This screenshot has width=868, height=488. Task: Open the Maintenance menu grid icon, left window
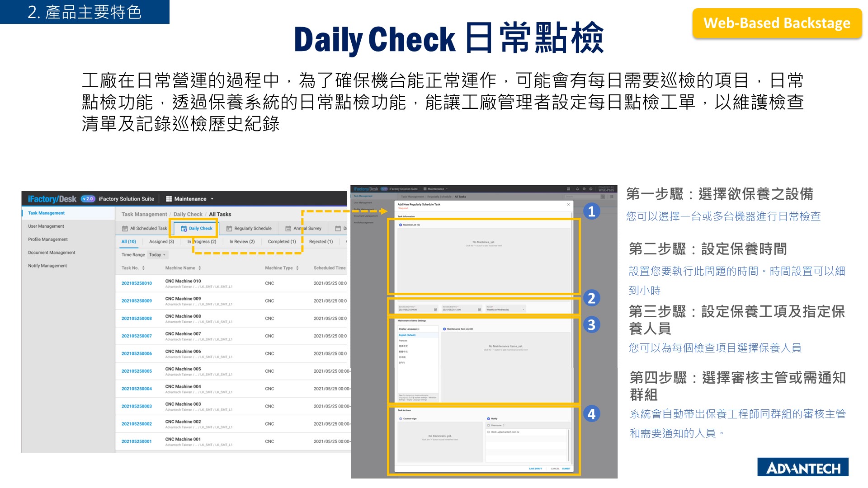(x=169, y=199)
